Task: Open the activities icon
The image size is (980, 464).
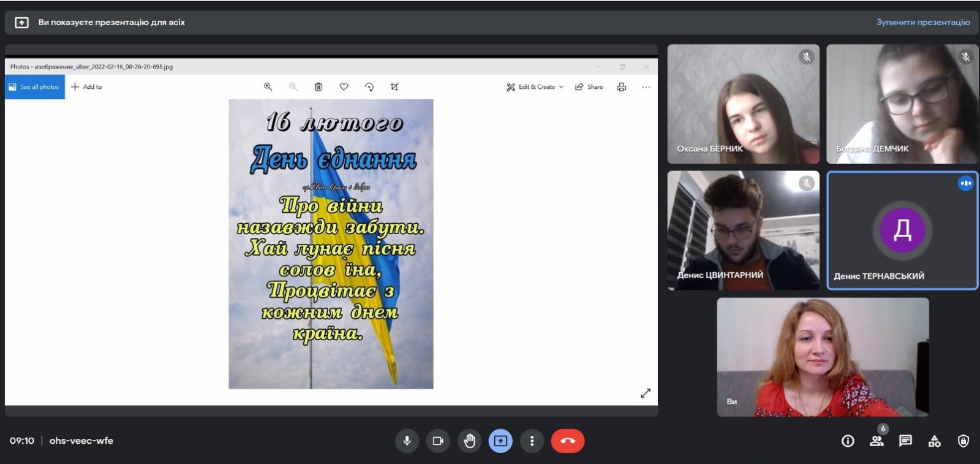Action: (x=934, y=441)
